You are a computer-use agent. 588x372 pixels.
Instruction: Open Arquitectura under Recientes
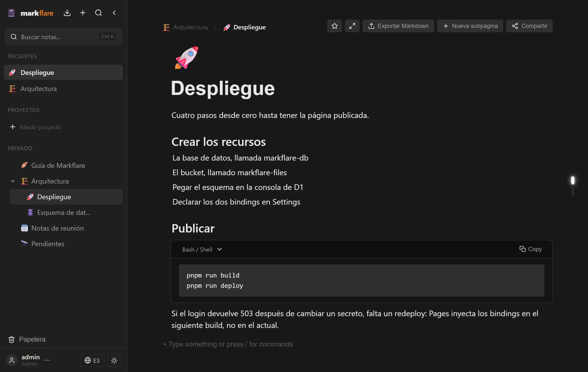[63, 89]
